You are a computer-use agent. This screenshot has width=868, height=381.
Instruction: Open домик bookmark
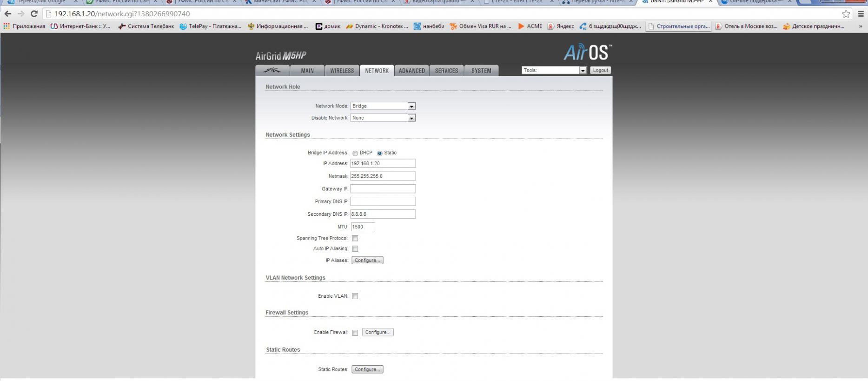click(x=328, y=26)
